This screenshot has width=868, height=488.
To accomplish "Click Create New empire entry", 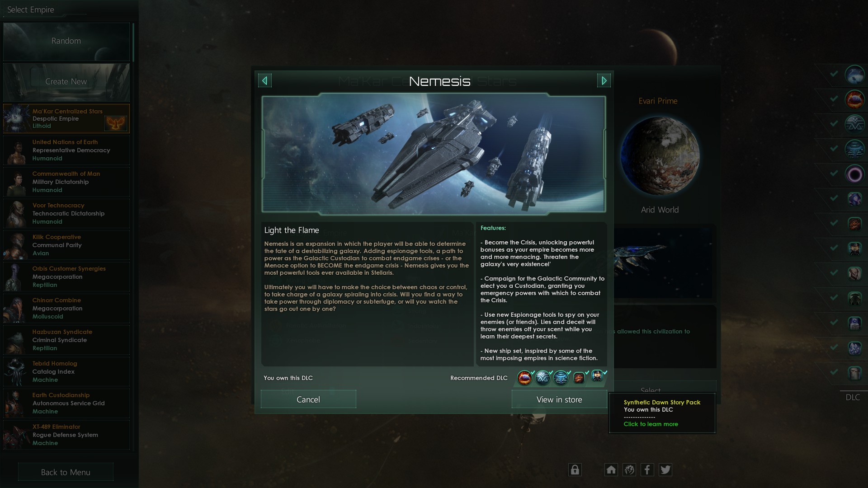I will [x=66, y=82].
